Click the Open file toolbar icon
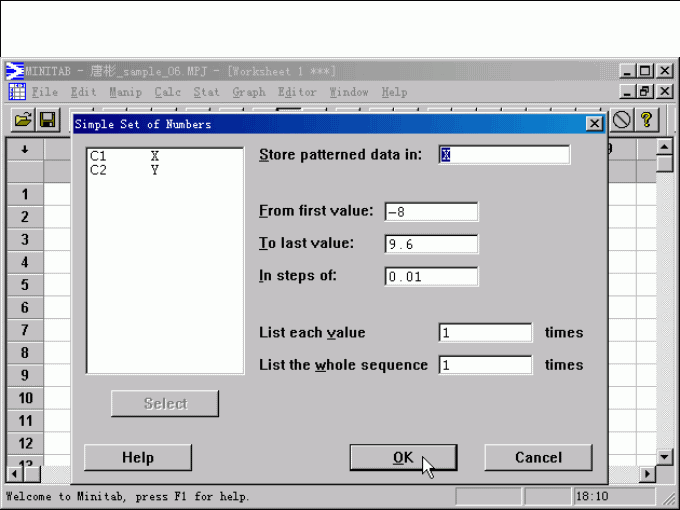This screenshot has width=680, height=510. tap(22, 120)
